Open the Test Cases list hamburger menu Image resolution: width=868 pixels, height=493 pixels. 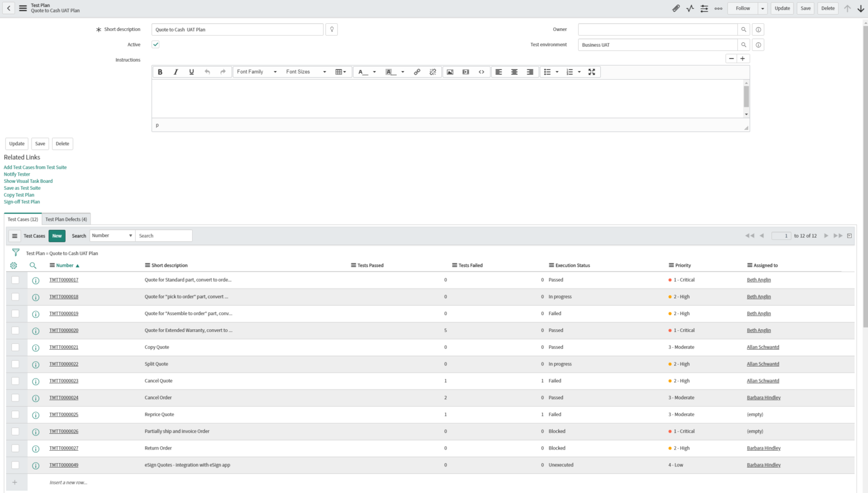[x=14, y=235]
